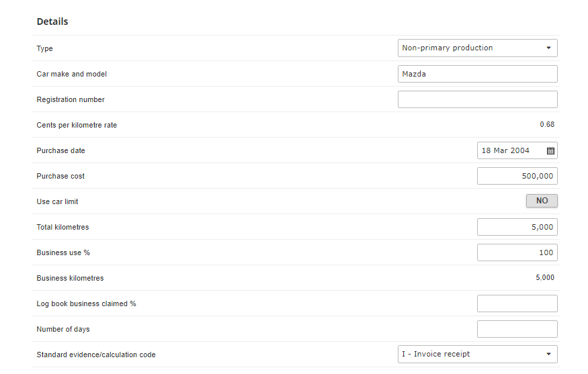Click the Number of days label

tap(62, 329)
